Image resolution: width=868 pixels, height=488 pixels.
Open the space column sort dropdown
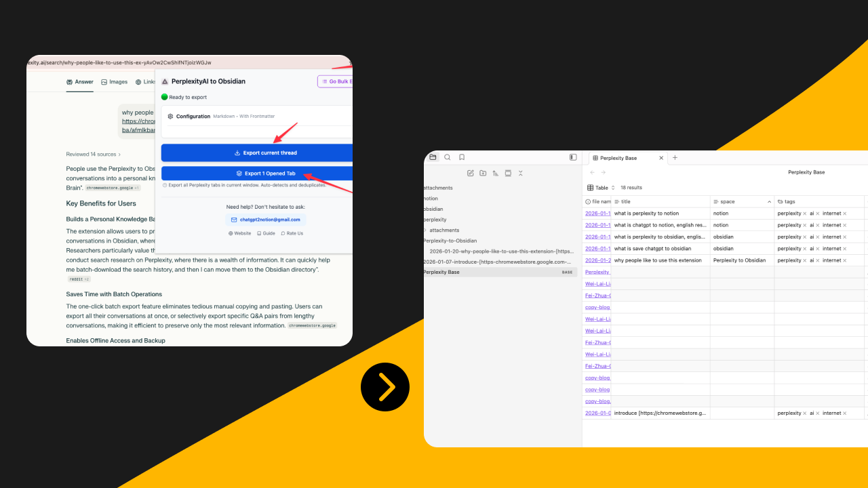click(769, 201)
